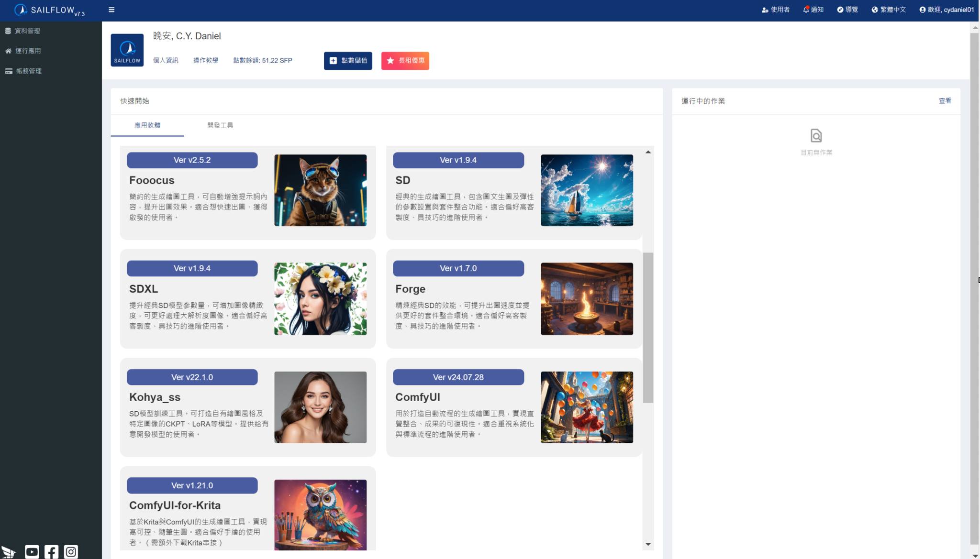Launch SD Ver v1.9.4 button
Viewport: 980px width, 559px height.
pyautogui.click(x=458, y=160)
